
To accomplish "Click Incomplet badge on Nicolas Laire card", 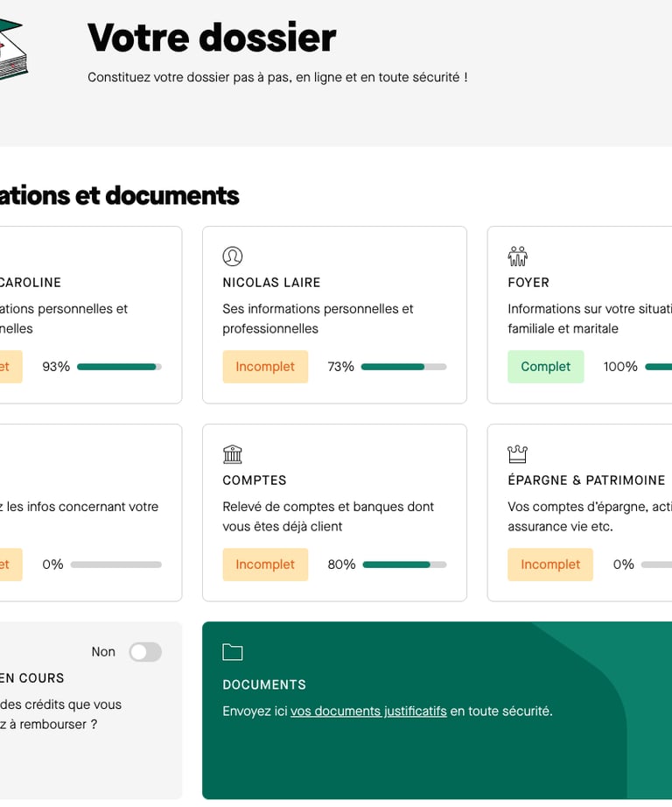I will pos(265,367).
